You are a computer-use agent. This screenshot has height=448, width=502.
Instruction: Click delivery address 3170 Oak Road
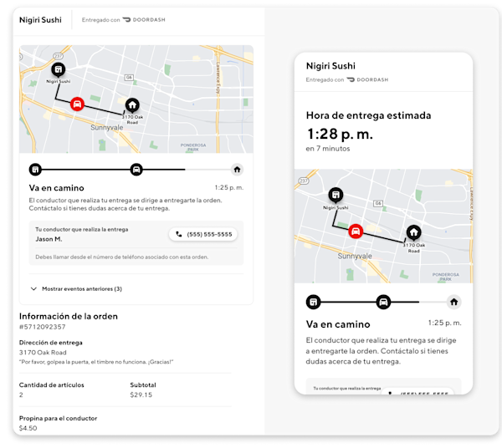point(43,353)
